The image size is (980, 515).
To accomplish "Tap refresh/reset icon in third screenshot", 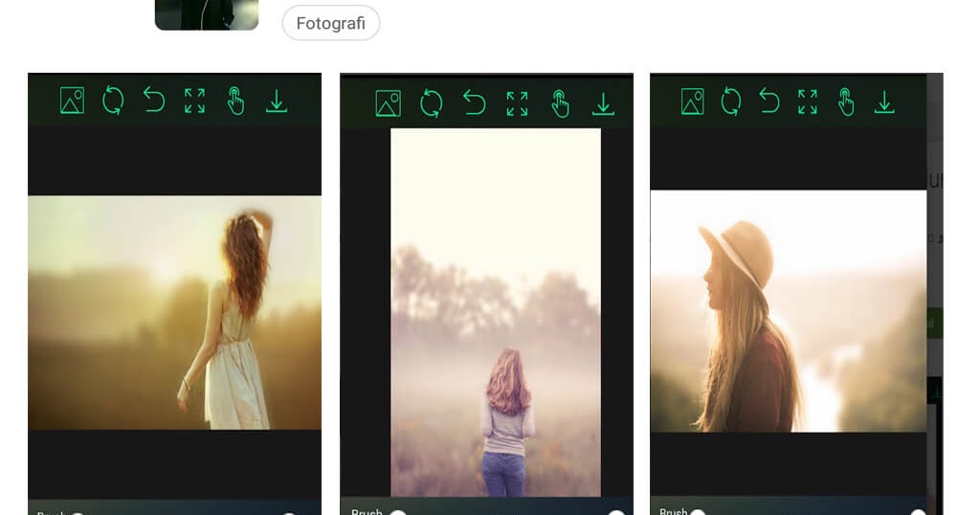I will click(x=730, y=101).
